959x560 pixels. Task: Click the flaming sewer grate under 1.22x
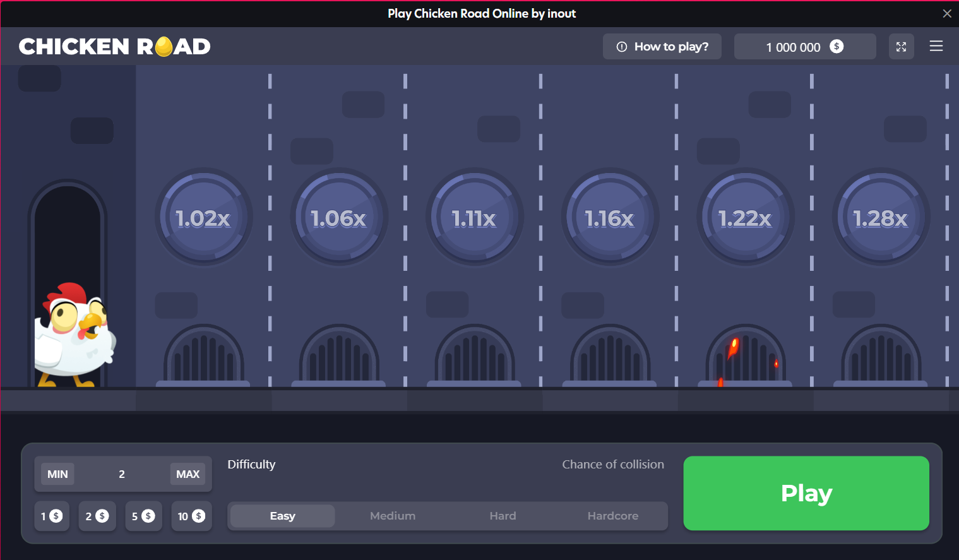click(x=746, y=355)
